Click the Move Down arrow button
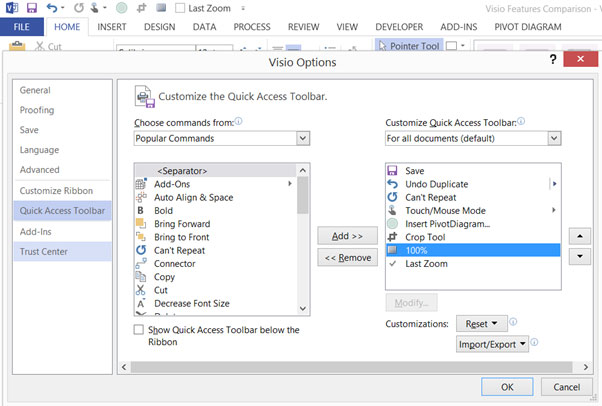The width and height of the screenshot is (602, 406). point(580,256)
